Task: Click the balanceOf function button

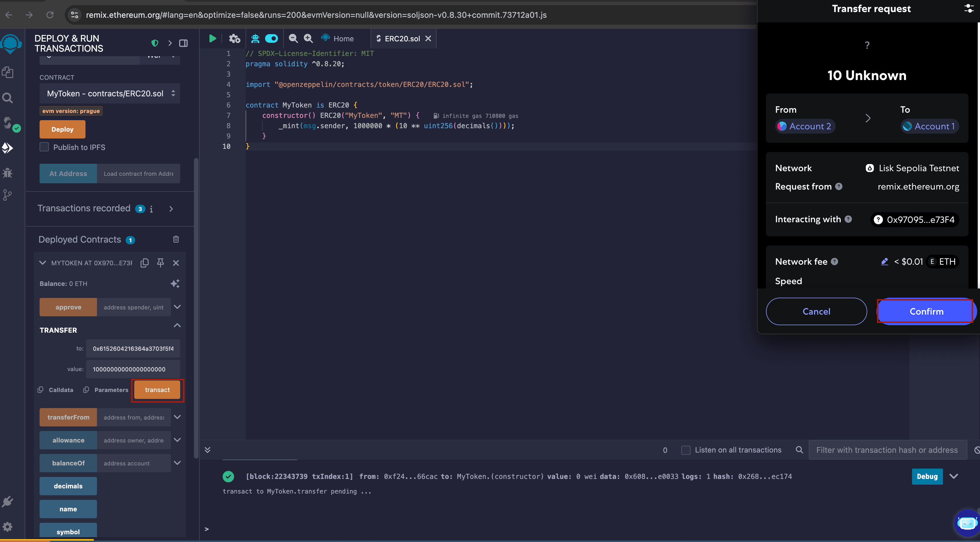Action: pyautogui.click(x=68, y=463)
